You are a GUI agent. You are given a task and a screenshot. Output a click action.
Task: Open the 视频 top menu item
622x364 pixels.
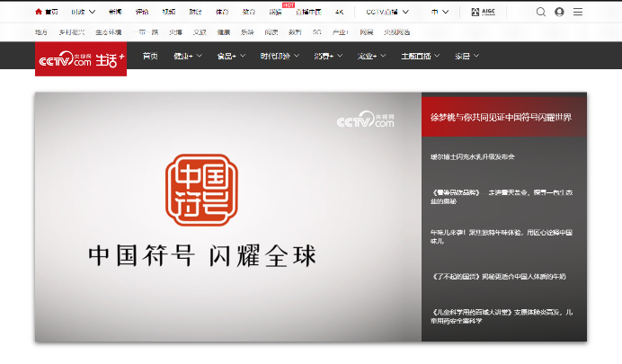tap(169, 12)
